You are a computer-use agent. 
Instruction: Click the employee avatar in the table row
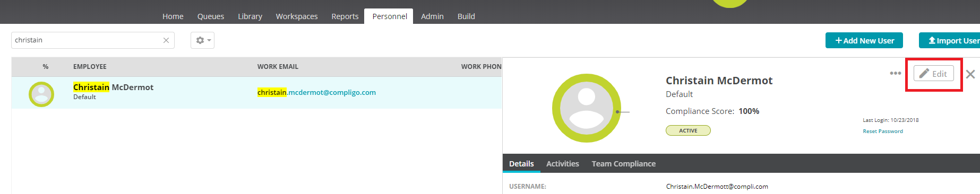pos(41,94)
